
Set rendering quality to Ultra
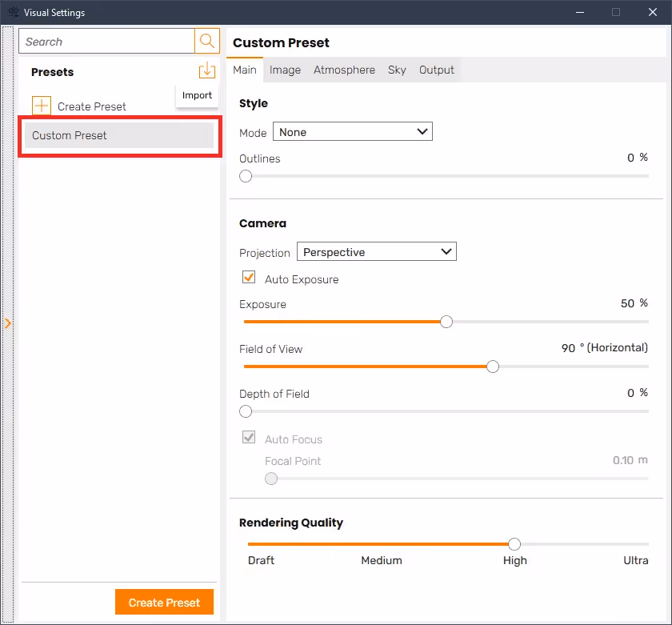point(635,560)
